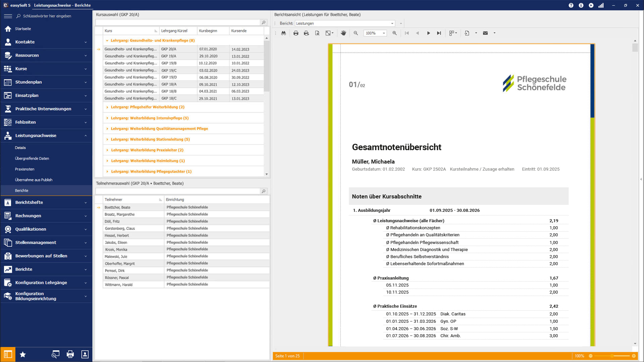Open page setup preview icon
This screenshot has height=362, width=644.
click(x=317, y=33)
